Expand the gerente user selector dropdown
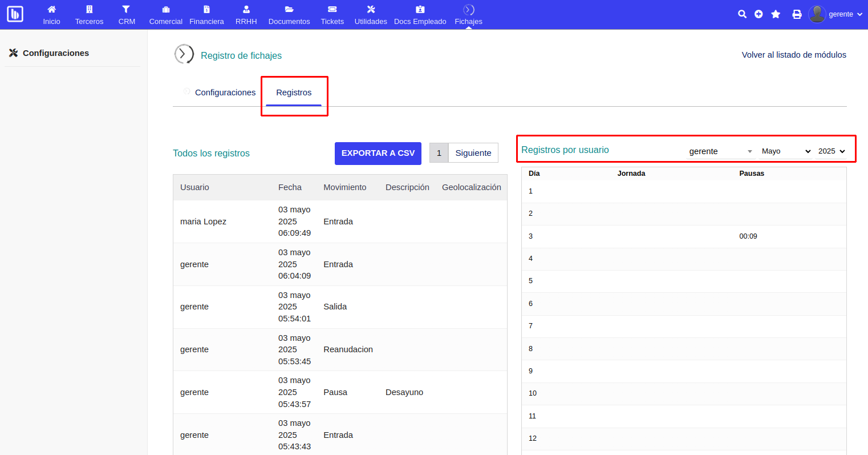This screenshot has width=868, height=455. [x=721, y=151]
